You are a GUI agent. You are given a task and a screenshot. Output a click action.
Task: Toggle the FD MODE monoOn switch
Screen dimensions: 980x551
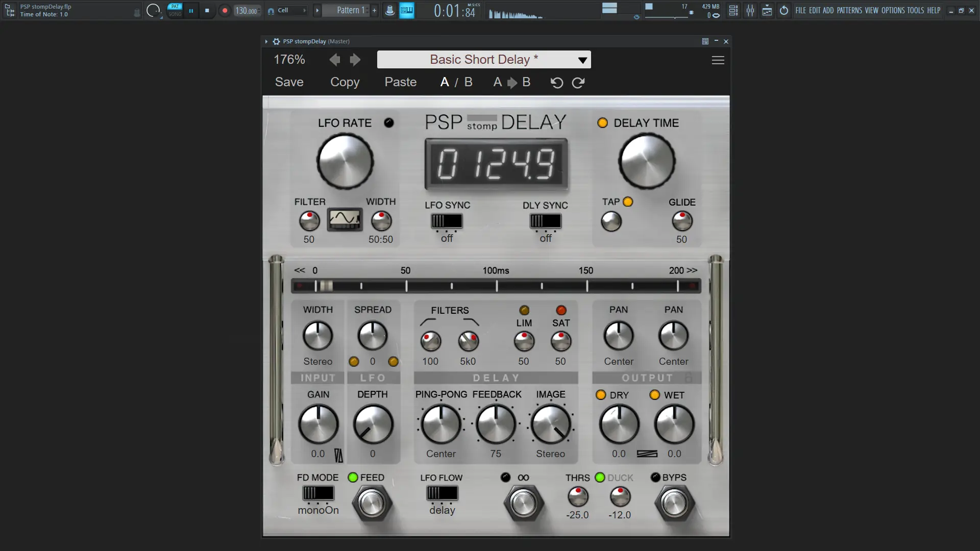click(318, 493)
